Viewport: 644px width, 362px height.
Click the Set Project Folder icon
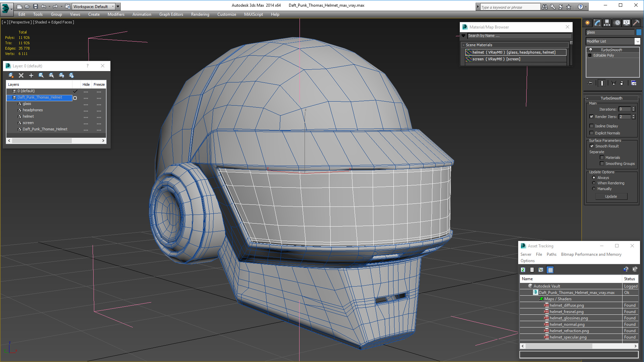(x=68, y=6)
